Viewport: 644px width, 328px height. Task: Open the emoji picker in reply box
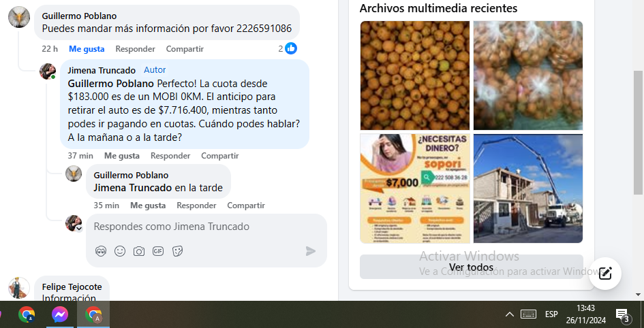[x=120, y=251]
